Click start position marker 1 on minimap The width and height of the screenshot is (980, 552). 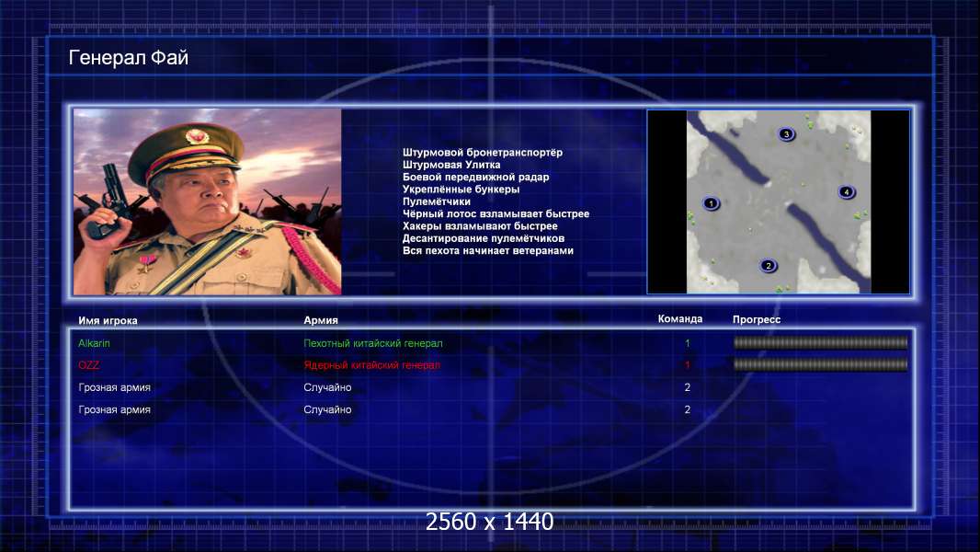[711, 203]
